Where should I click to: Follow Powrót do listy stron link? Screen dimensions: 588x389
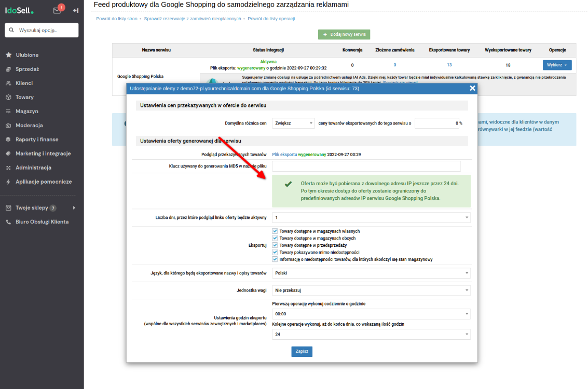coord(117,19)
